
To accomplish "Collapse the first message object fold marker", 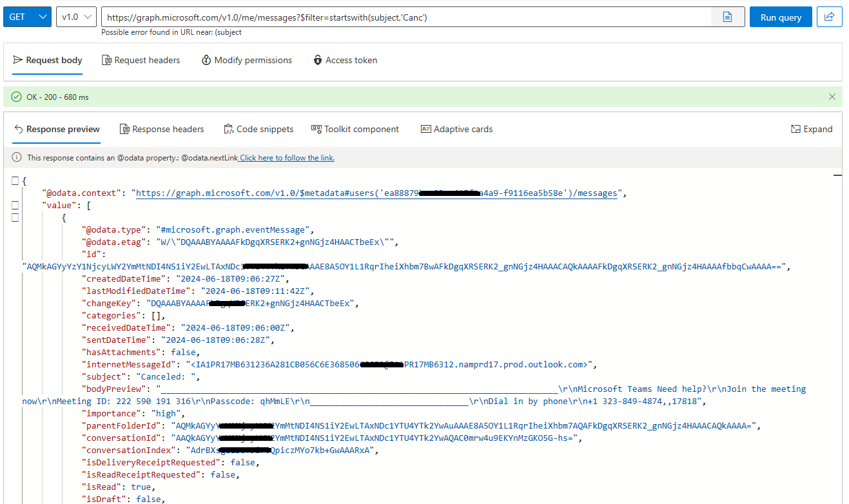I will click(x=15, y=218).
